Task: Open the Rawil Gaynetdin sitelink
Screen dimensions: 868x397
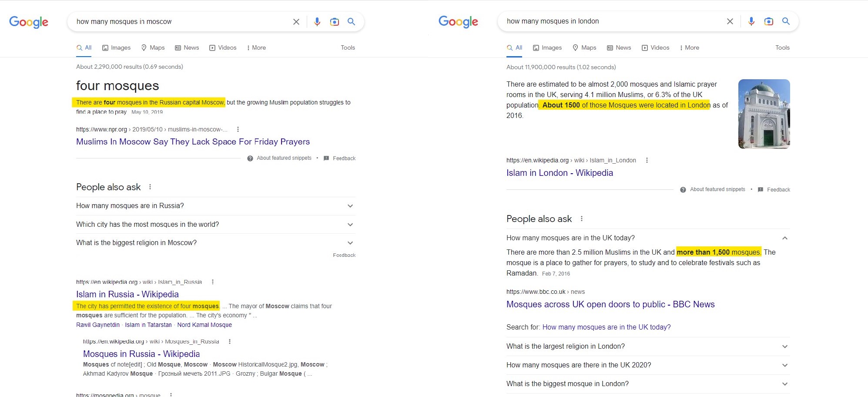Action: point(98,325)
